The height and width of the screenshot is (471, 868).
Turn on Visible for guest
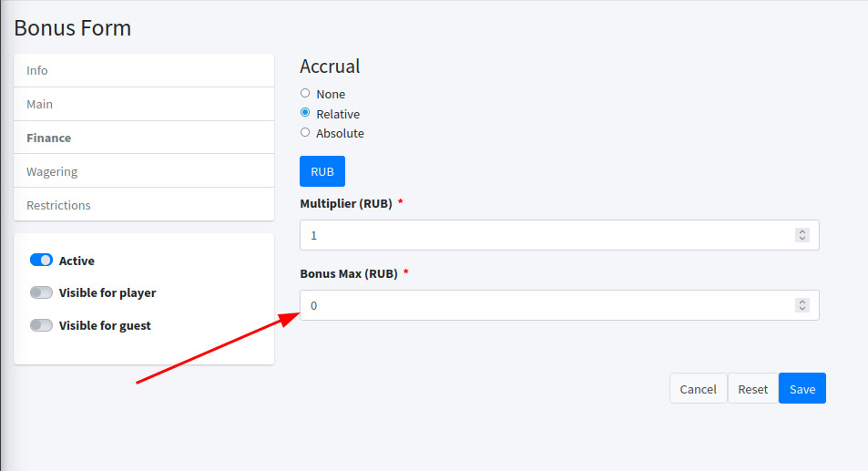41,325
